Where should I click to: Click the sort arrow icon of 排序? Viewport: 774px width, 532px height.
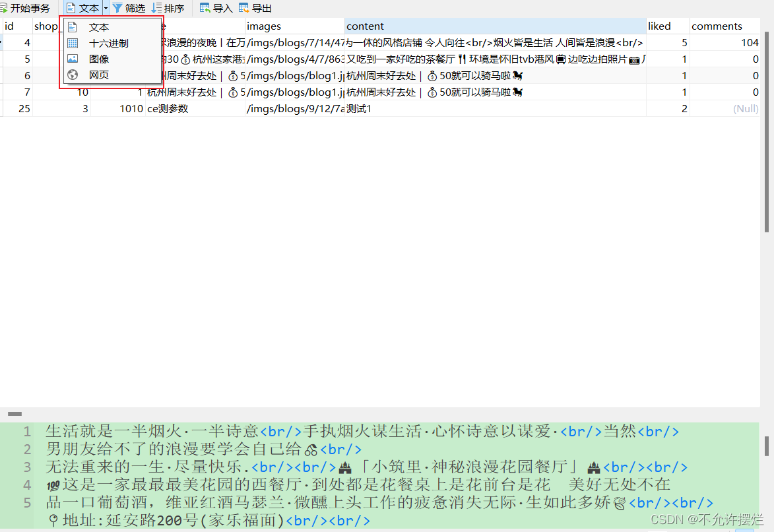(156, 8)
